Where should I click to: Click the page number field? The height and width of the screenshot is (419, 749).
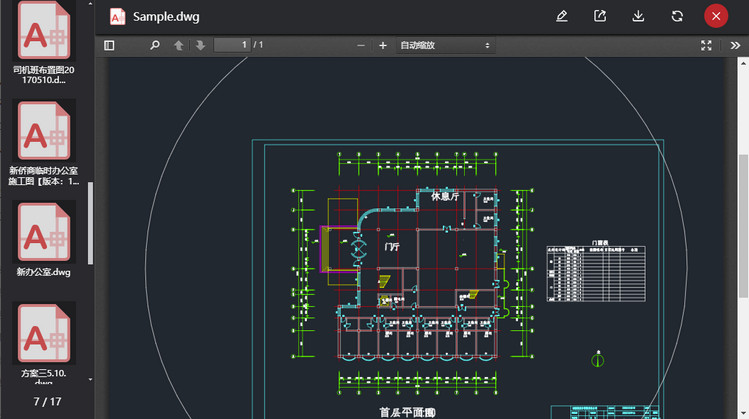tap(231, 45)
